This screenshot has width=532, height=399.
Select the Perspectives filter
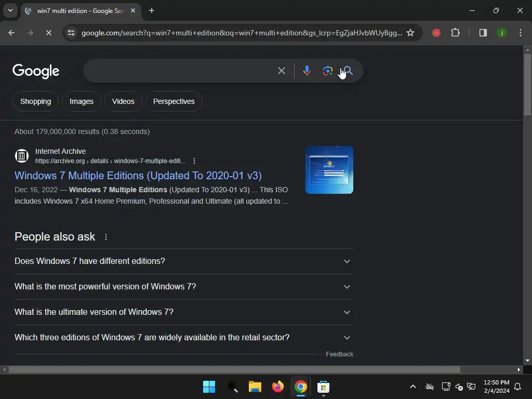pos(174,101)
